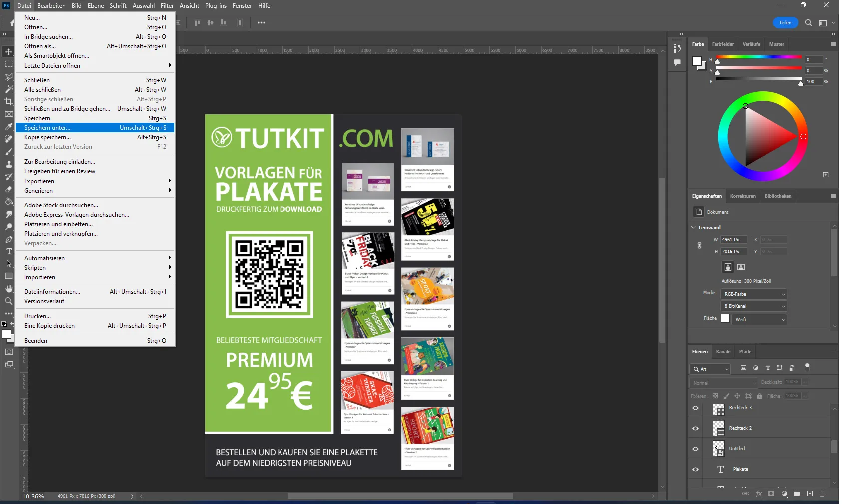Viewport: 842px width, 504px height.
Task: Hide the Untitled layer
Action: 695,449
